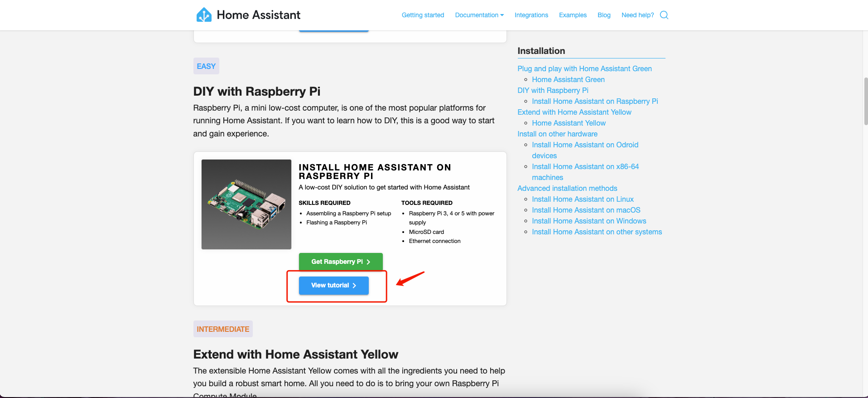Click the Home Assistant site title
This screenshot has height=398, width=868.
click(258, 15)
